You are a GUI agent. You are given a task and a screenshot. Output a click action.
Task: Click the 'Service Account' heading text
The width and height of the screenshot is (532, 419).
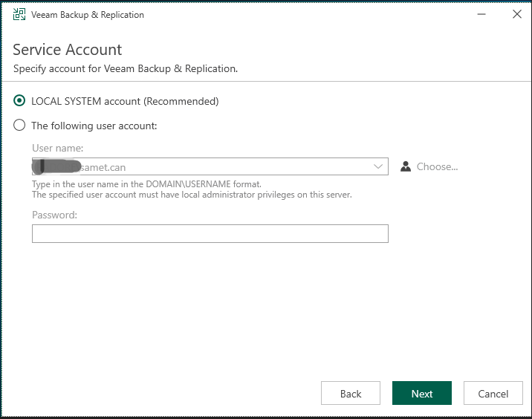click(67, 50)
